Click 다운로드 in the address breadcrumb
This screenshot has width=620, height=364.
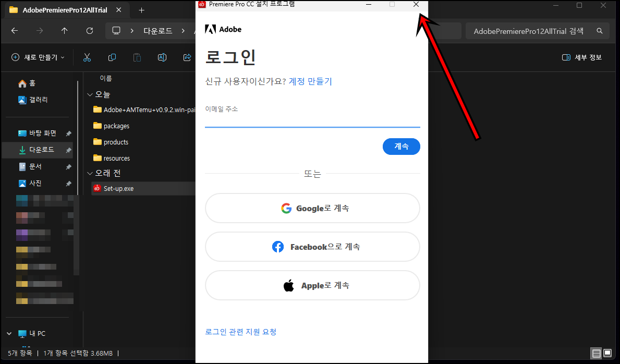tap(158, 31)
